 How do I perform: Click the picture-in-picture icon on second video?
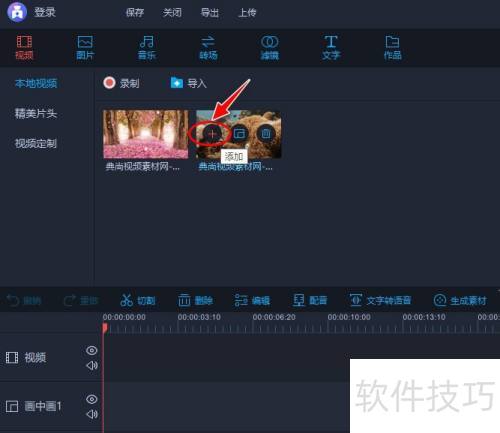click(239, 134)
